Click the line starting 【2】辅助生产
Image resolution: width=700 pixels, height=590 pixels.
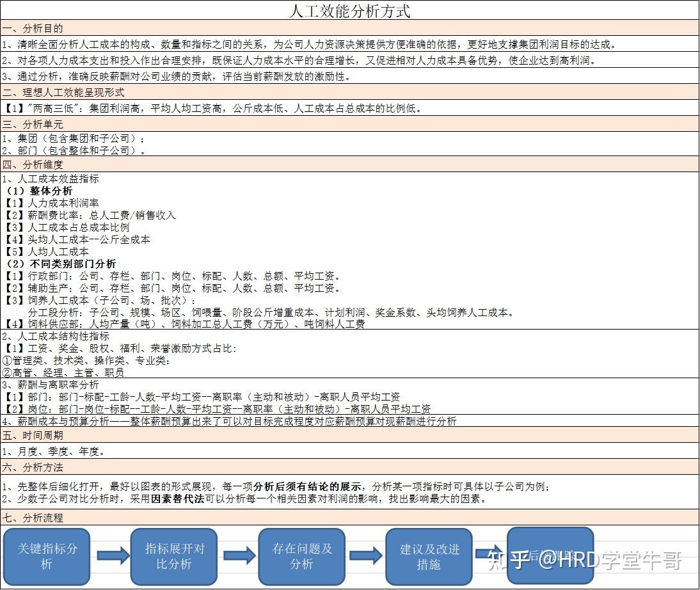point(173,288)
